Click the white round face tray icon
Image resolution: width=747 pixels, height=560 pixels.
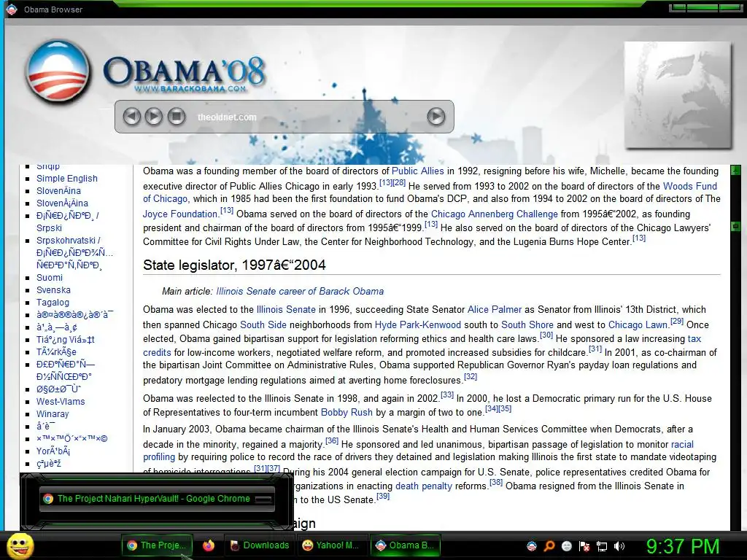point(566,546)
